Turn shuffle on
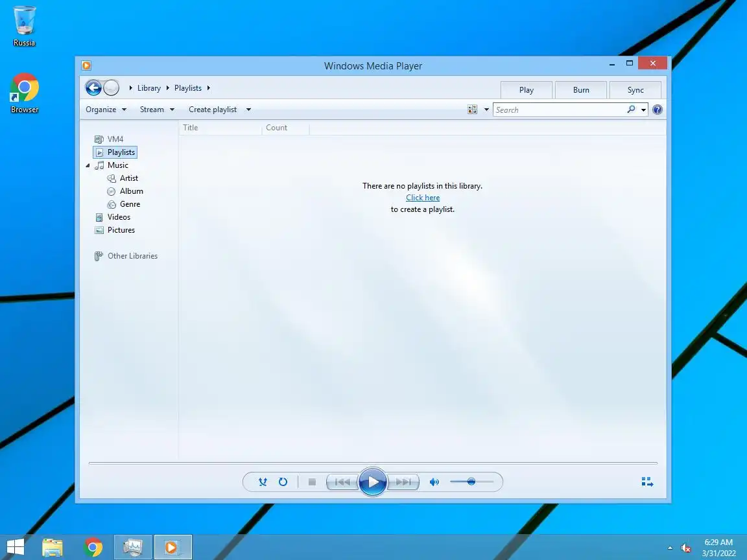 [263, 482]
